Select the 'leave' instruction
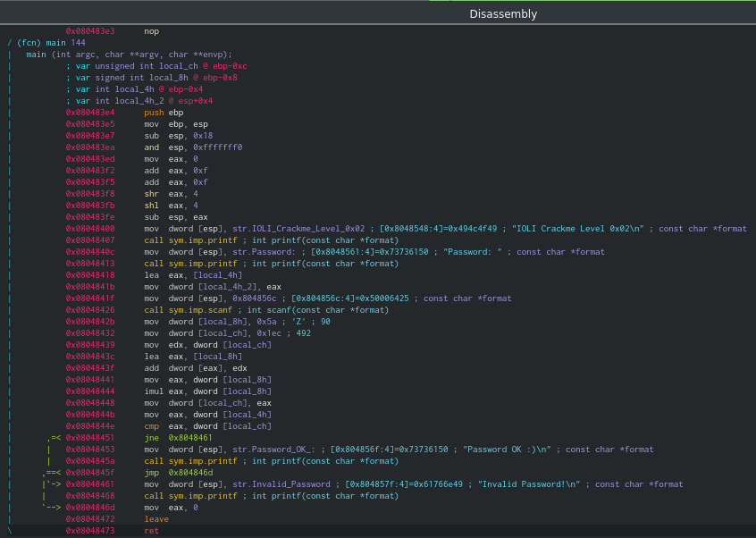Screen dimensions: 756x538 tap(156, 519)
